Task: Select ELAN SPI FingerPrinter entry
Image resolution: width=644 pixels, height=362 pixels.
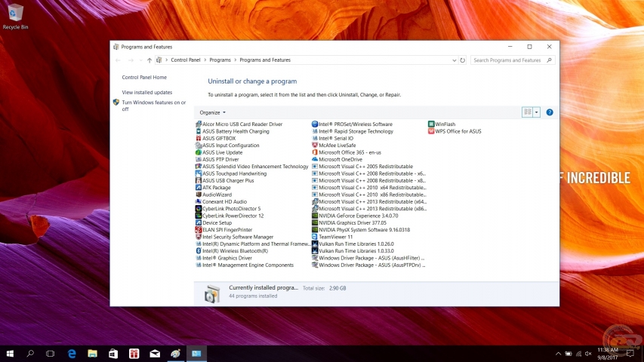Action: pyautogui.click(x=223, y=230)
